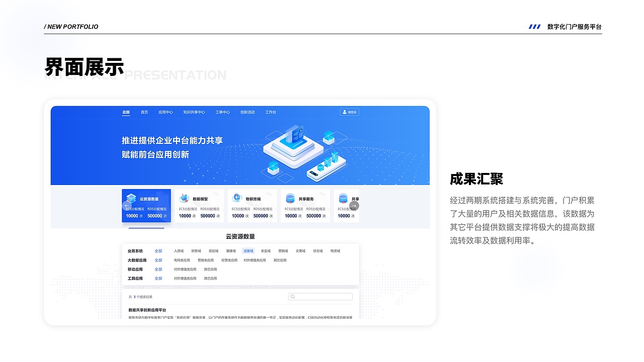
Task: Click the banner headline 推进提供企业中台能力共享
Action: pyautogui.click(x=173, y=141)
